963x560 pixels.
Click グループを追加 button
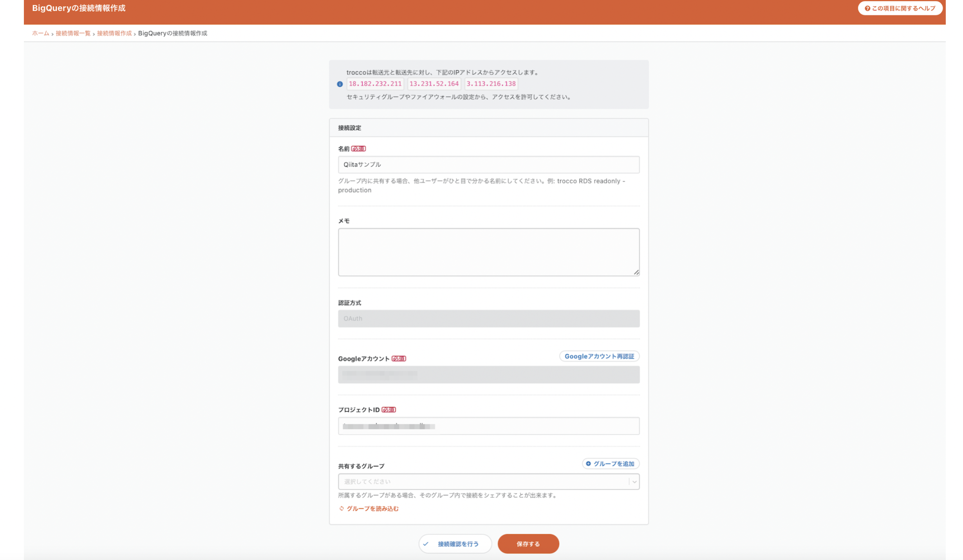click(x=610, y=464)
